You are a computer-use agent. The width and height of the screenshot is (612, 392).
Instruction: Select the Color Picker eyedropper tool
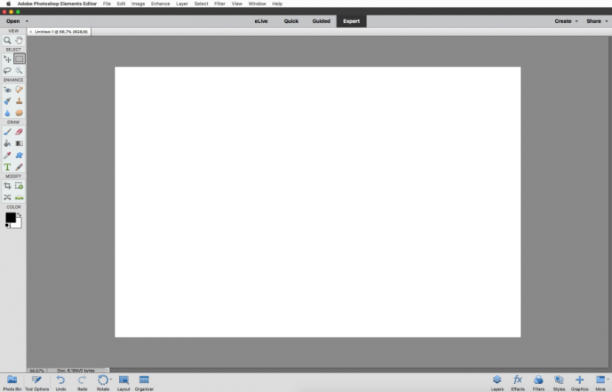point(7,155)
